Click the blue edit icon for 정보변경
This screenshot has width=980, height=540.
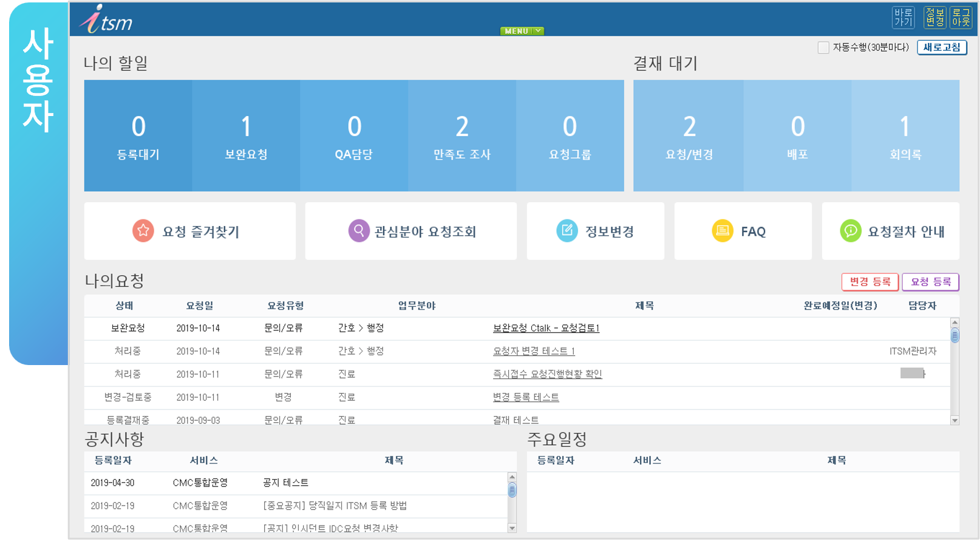coord(567,231)
